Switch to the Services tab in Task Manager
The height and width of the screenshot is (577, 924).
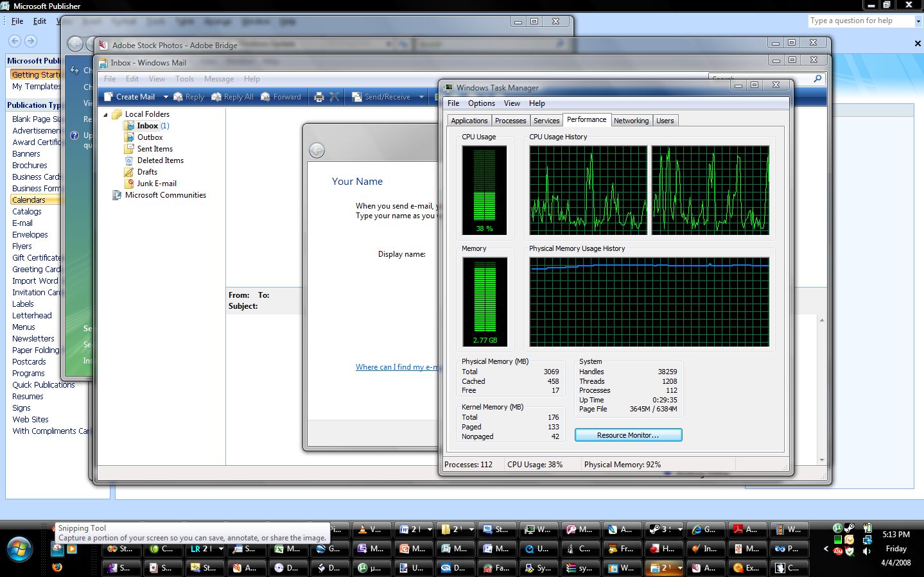pos(546,121)
